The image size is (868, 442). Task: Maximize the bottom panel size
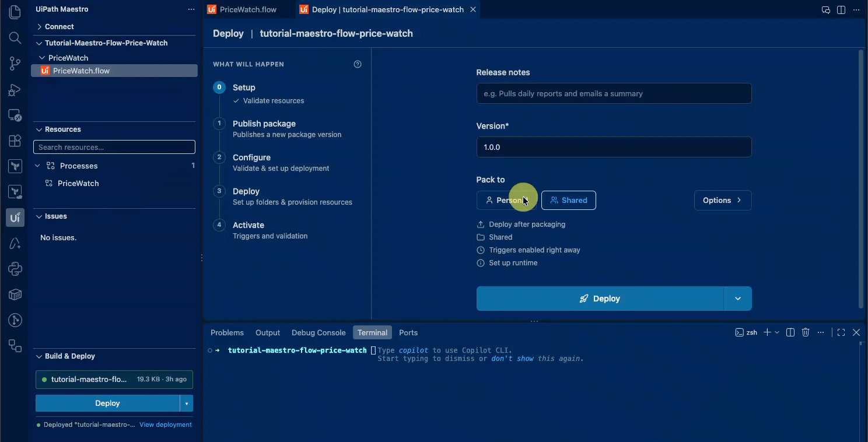coord(841,332)
